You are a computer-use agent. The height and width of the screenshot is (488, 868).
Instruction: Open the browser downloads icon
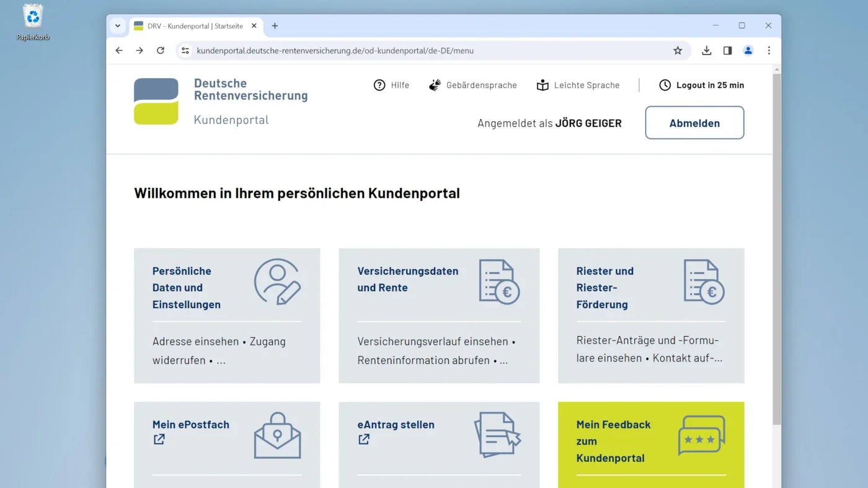click(706, 51)
